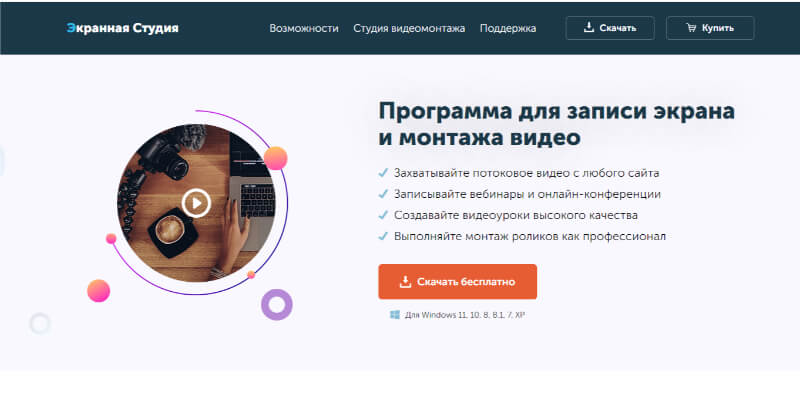Click the line Записывайте вебинары и онлайн-конференции

tap(527, 194)
